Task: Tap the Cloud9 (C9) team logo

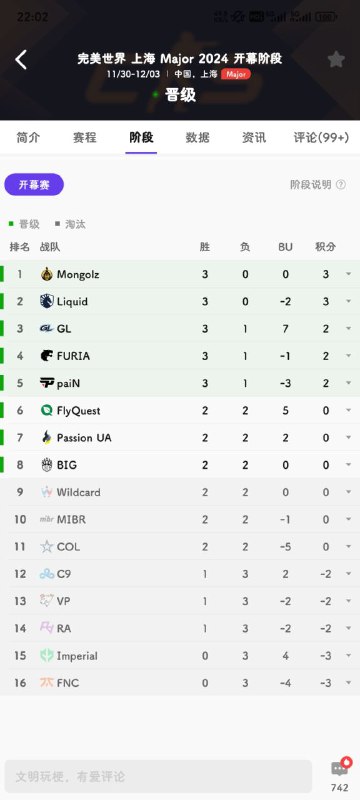Action: click(x=47, y=574)
